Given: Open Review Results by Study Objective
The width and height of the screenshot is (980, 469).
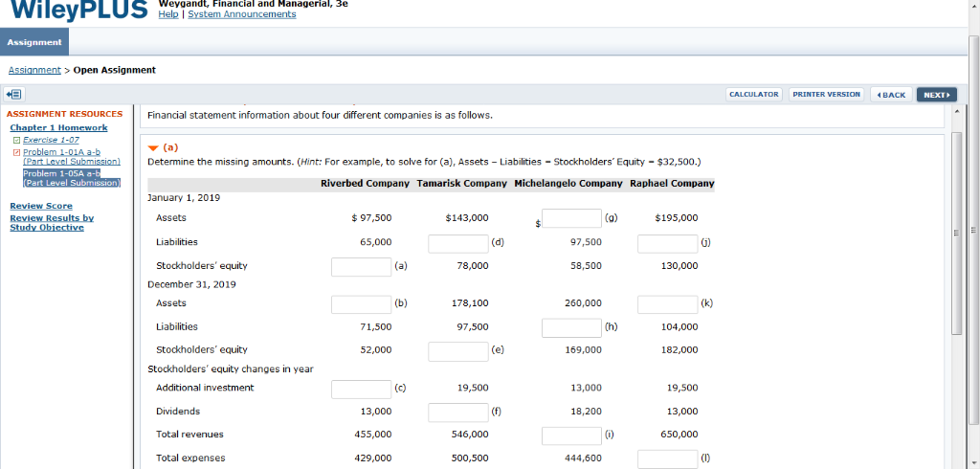Looking at the screenshot, I should (x=52, y=223).
